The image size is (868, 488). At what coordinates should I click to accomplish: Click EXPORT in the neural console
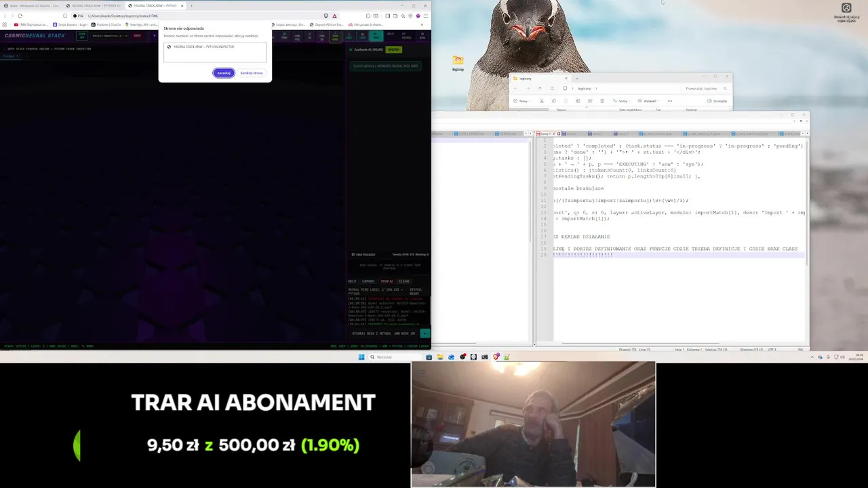pyautogui.click(x=368, y=281)
